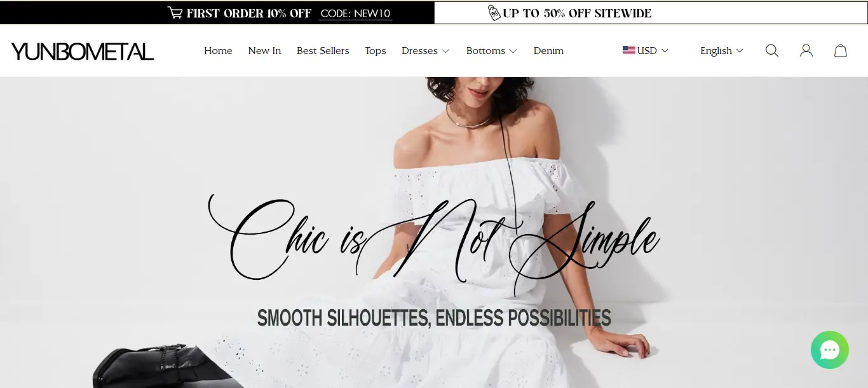Click the YUNBOMETAL logo

(83, 51)
